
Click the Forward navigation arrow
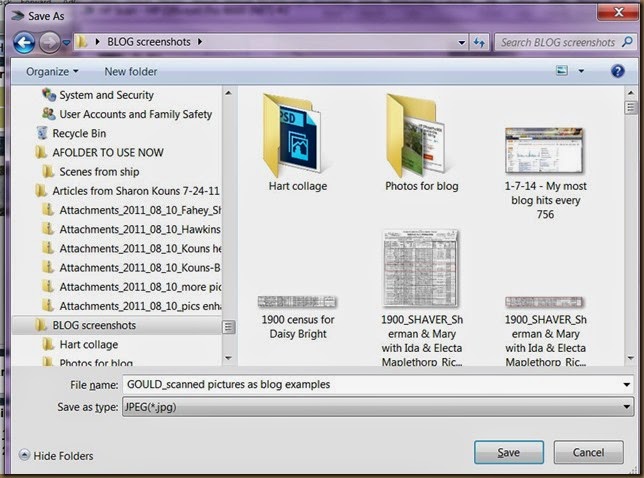point(50,43)
